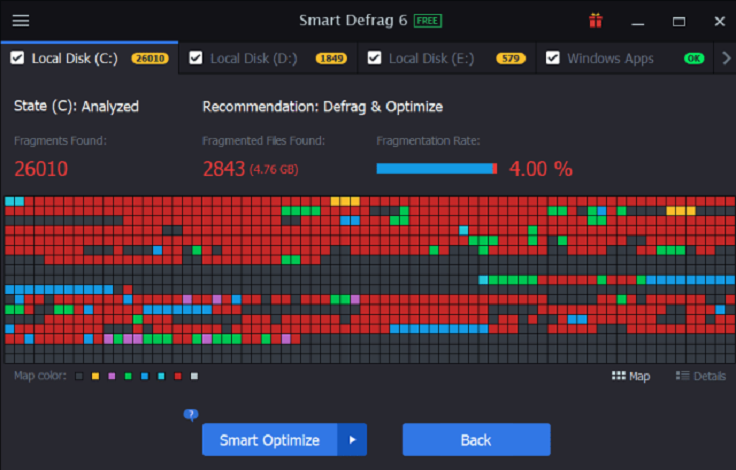This screenshot has height=470, width=736.
Task: Toggle the Local Disk (D:) checkbox
Action: click(196, 58)
